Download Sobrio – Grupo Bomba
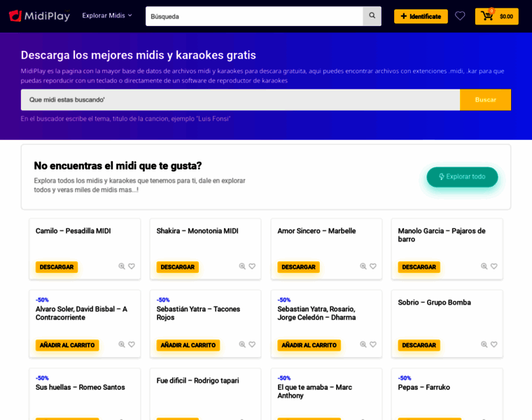Screen dimensions: 532x420 pyautogui.click(x=419, y=345)
